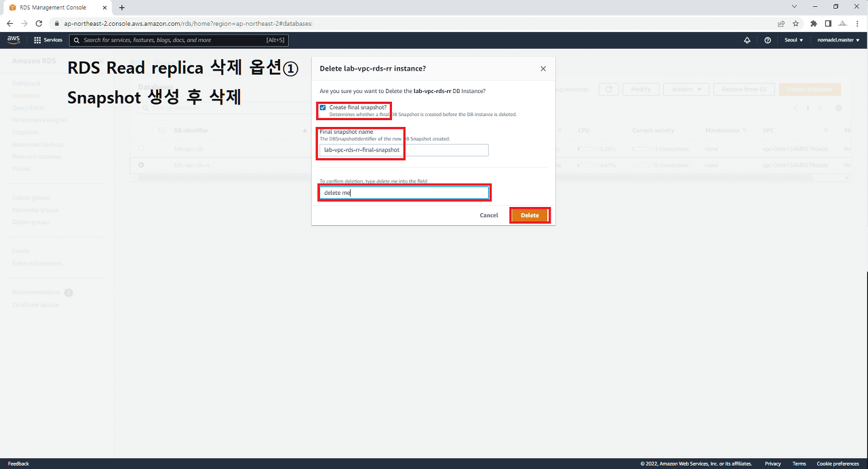
Task: Click the dimmed refresh databases icon
Action: (609, 89)
